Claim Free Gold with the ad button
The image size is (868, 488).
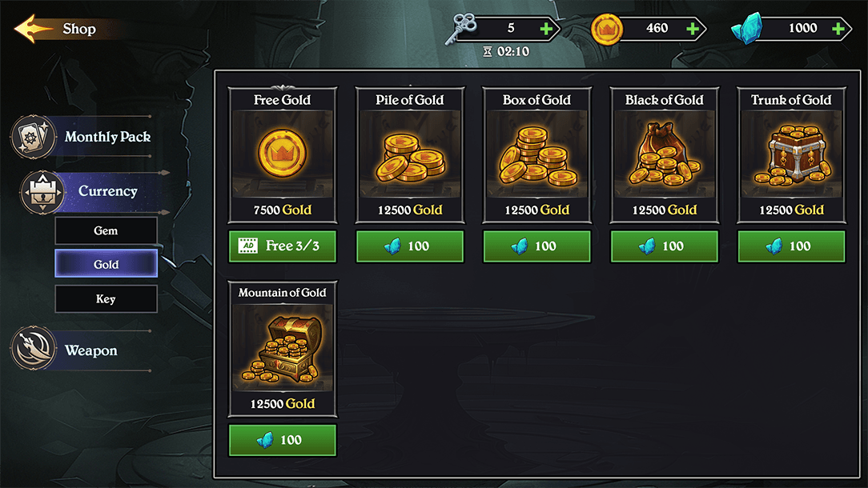(282, 246)
